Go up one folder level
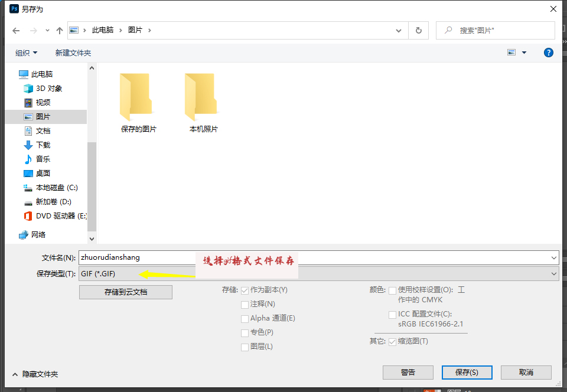The width and height of the screenshot is (567, 392). [x=59, y=30]
